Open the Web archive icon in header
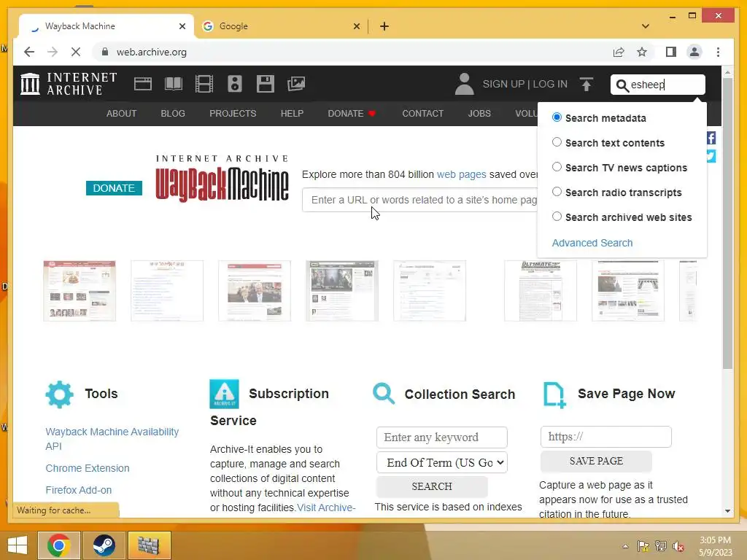The image size is (747, 560). pyautogui.click(x=142, y=84)
